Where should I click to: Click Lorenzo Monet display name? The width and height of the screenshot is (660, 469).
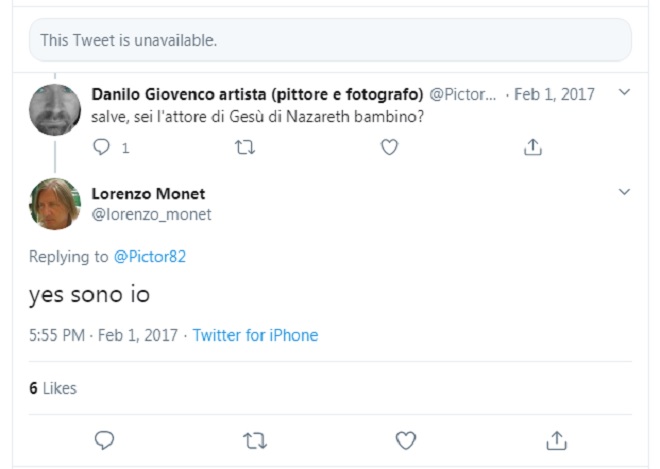click(x=148, y=193)
